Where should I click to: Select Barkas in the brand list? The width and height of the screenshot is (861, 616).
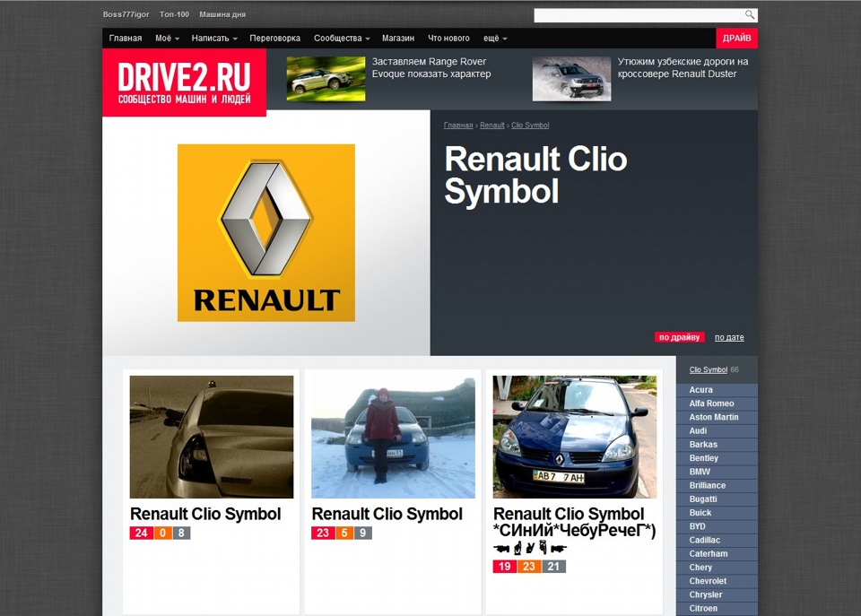[717, 445]
